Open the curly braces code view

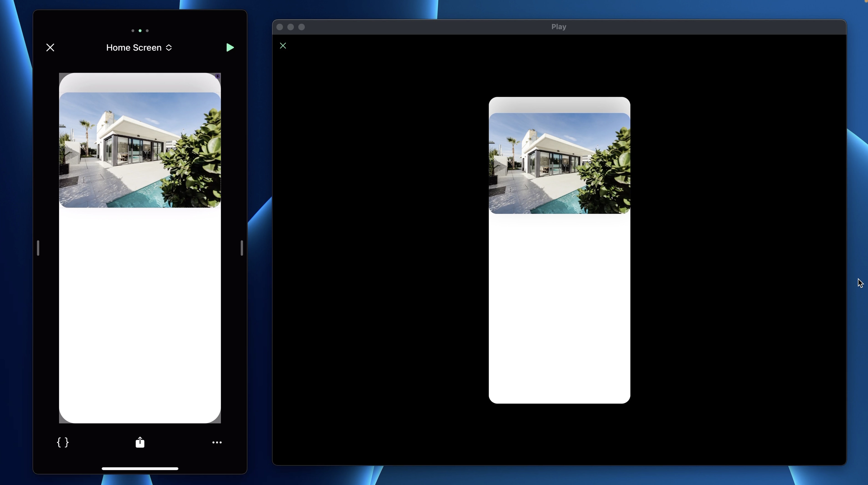[x=63, y=442]
